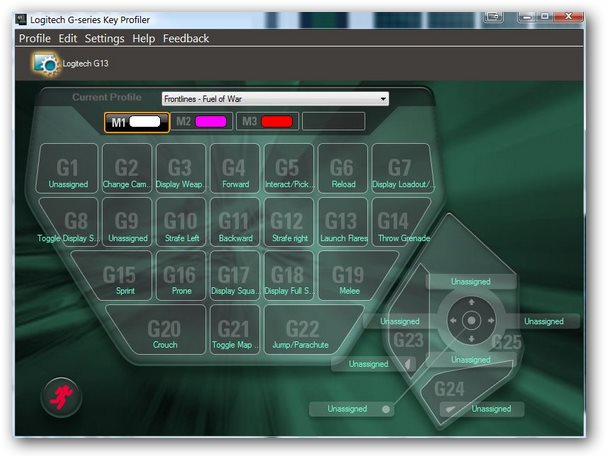Open the Help menu
The width and height of the screenshot is (606, 458).
[x=143, y=39]
